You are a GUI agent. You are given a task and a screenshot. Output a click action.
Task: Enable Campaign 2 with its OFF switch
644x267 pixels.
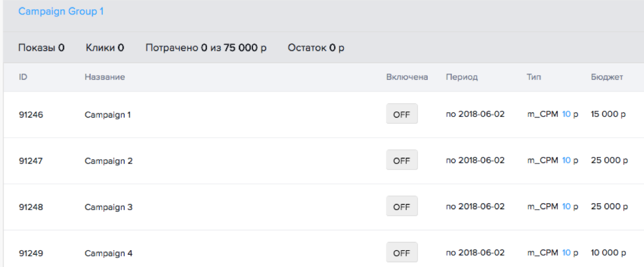click(401, 161)
